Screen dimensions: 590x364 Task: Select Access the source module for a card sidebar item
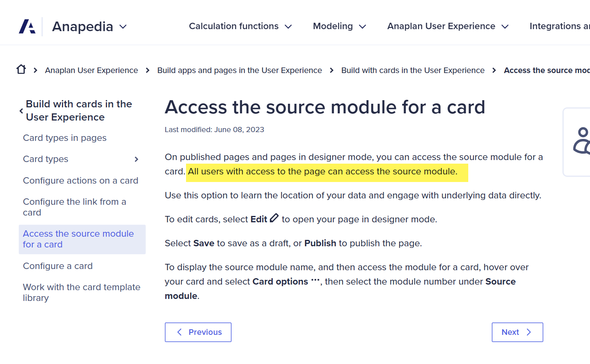click(x=82, y=239)
